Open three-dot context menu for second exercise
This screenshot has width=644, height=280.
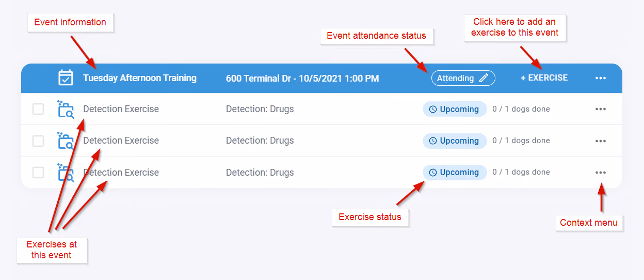pyautogui.click(x=600, y=141)
